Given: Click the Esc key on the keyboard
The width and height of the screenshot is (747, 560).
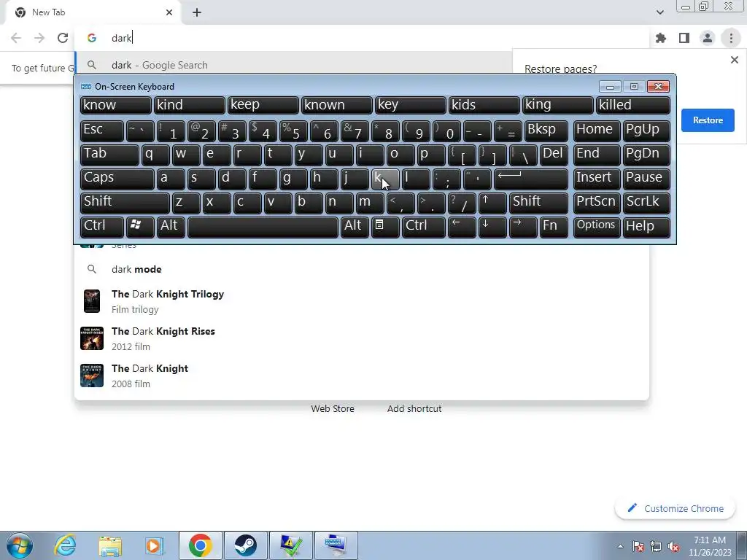Looking at the screenshot, I should (x=102, y=131).
